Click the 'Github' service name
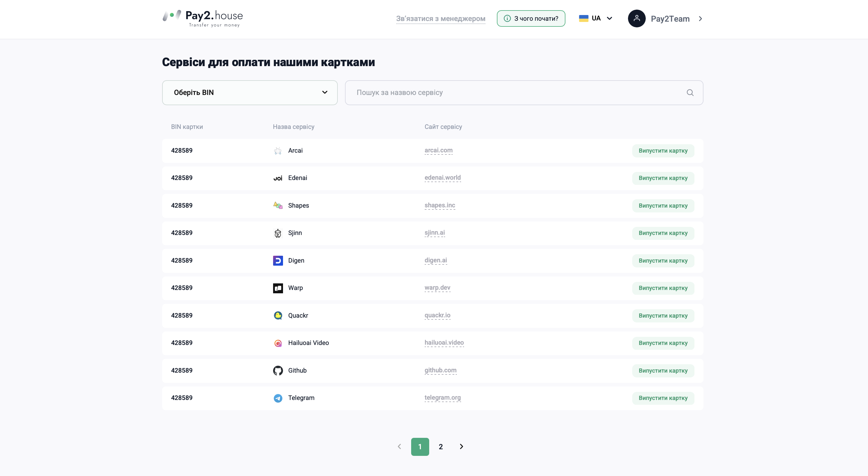Image resolution: width=868 pixels, height=476 pixels. pyautogui.click(x=297, y=371)
